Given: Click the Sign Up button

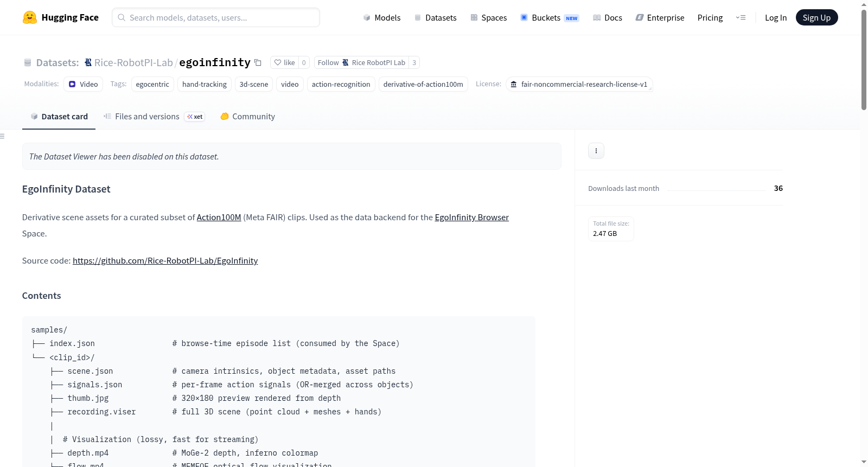Looking at the screenshot, I should [x=816, y=17].
